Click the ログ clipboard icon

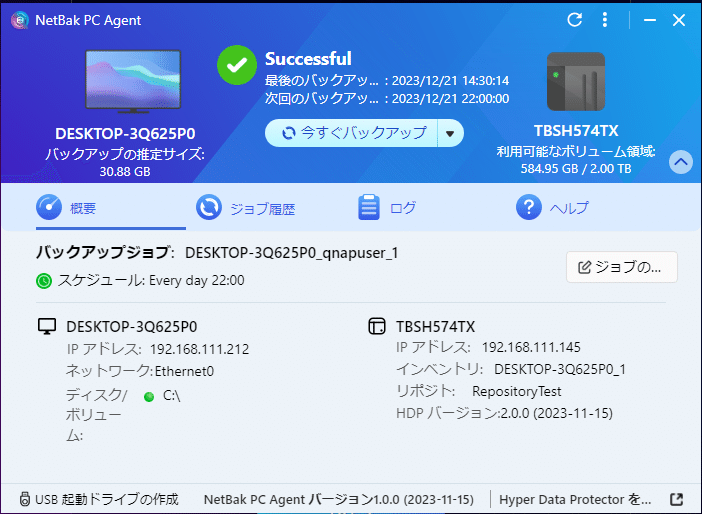[369, 207]
